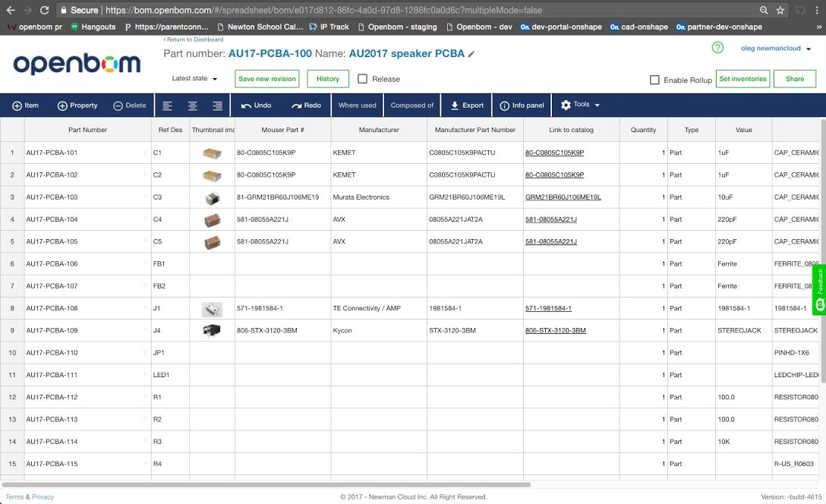Return to Dashboard link
Screen dimensions: 826x504
coord(194,39)
